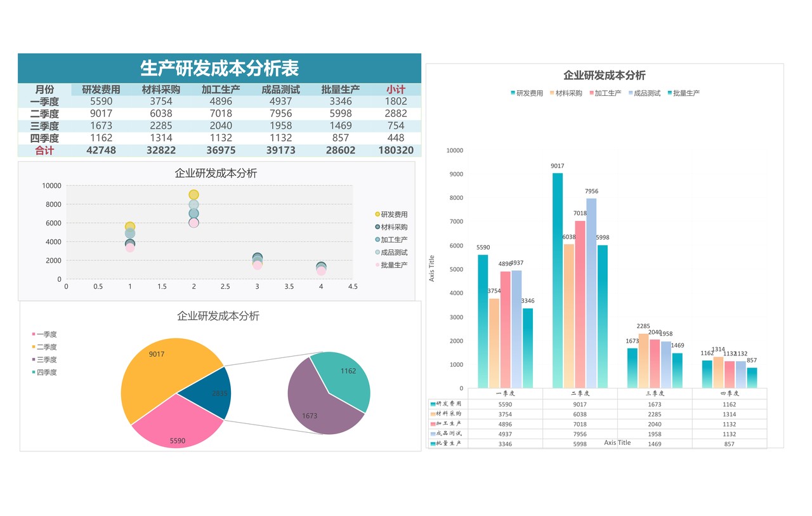This screenshot has width=812, height=516.
Task: Click the pink bar labeled 7018
Action: tap(580, 304)
